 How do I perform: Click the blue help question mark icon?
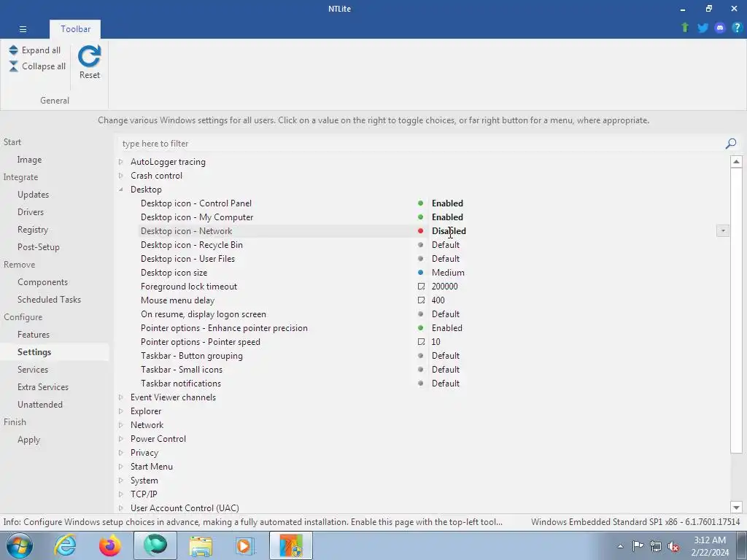(737, 28)
